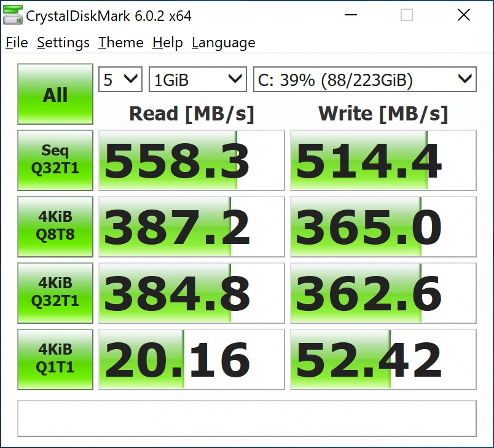Open the Help menu
This screenshot has width=494, height=448.
point(167,42)
